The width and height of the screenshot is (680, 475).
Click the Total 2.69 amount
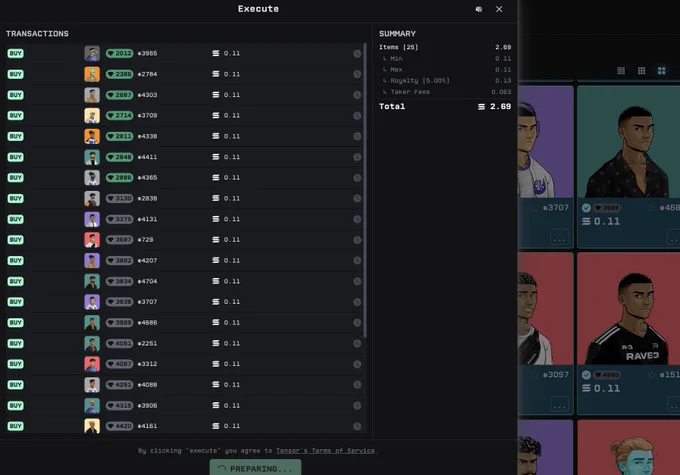click(x=500, y=107)
